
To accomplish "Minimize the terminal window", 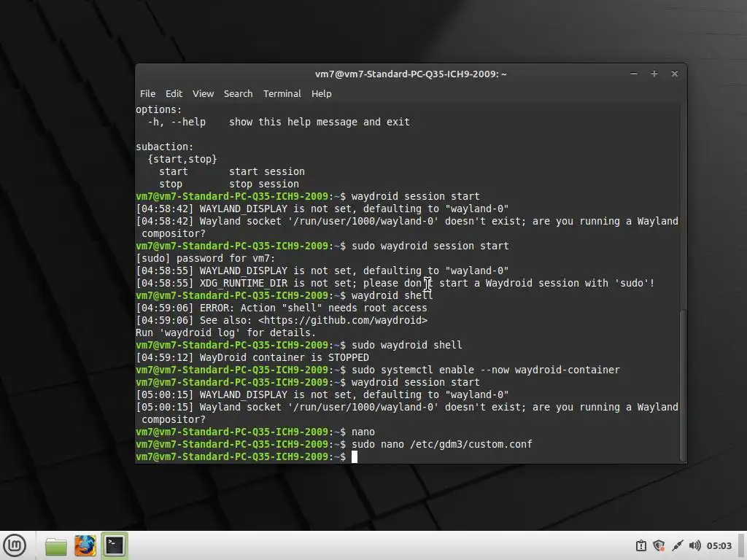I will [634, 74].
